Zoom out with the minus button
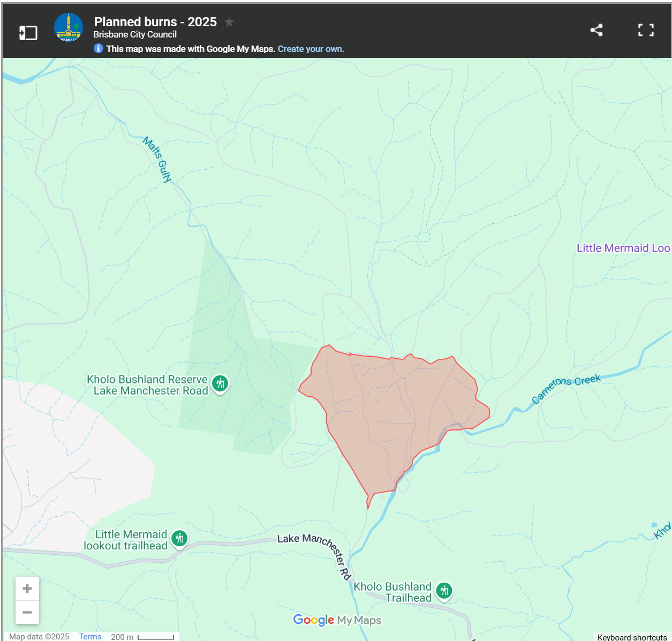Screen dimensions: 672x641 point(27,612)
